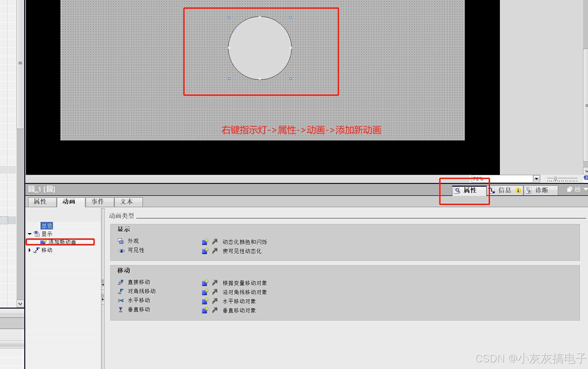Click the 外观 label text
This screenshot has width=588, height=369.
[x=133, y=241]
